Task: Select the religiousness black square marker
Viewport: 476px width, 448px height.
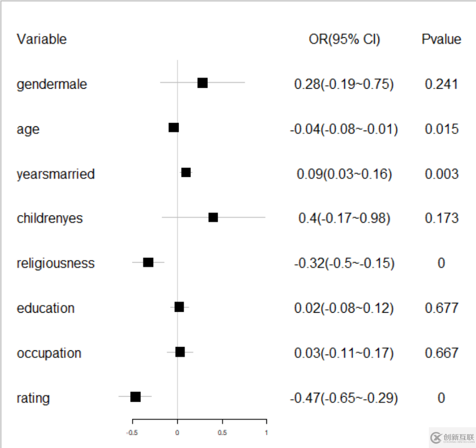Action: (148, 263)
